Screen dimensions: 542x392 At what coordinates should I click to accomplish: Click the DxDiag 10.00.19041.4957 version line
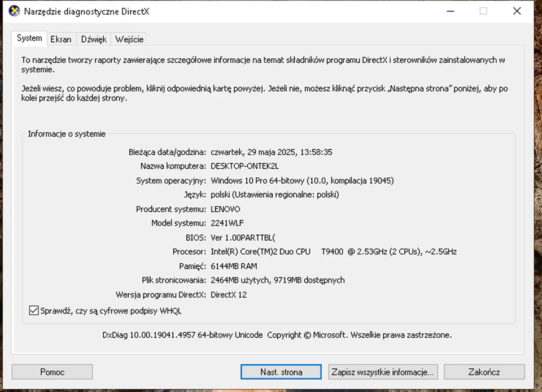(277, 335)
